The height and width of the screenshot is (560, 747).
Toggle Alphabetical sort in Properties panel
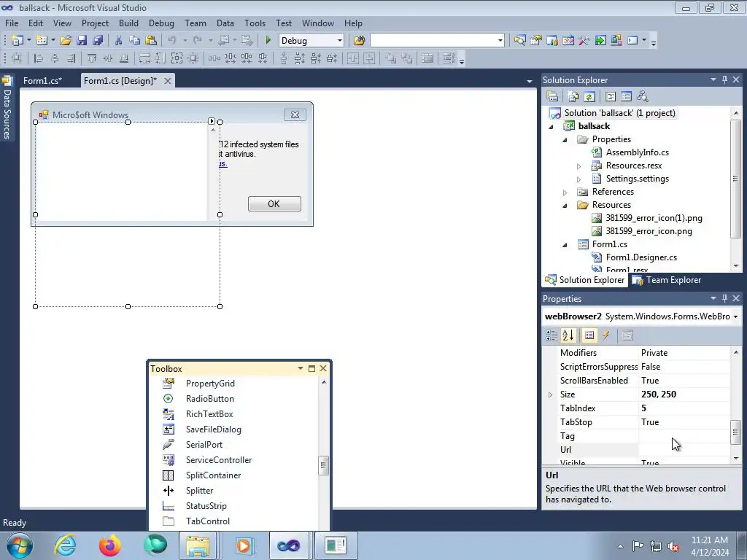click(568, 335)
